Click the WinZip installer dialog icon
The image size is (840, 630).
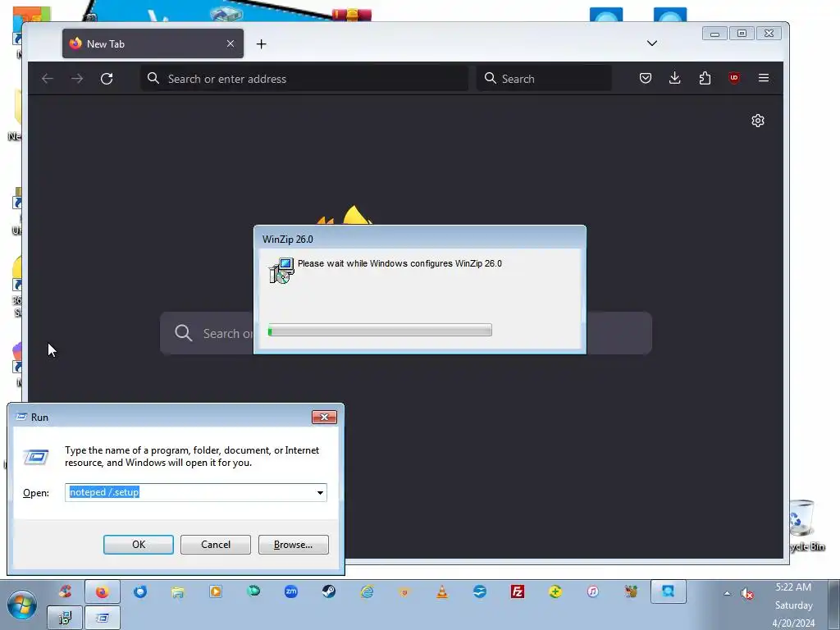(281, 271)
